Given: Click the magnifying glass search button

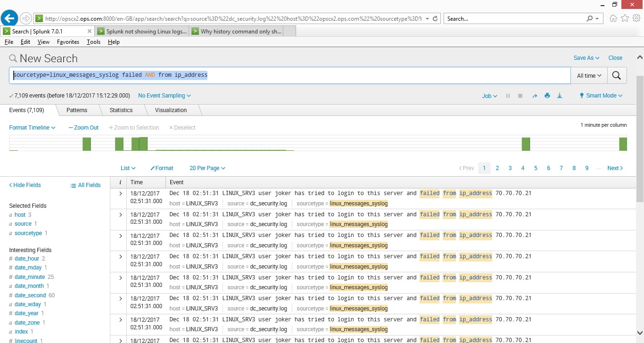Looking at the screenshot, I should (x=617, y=75).
